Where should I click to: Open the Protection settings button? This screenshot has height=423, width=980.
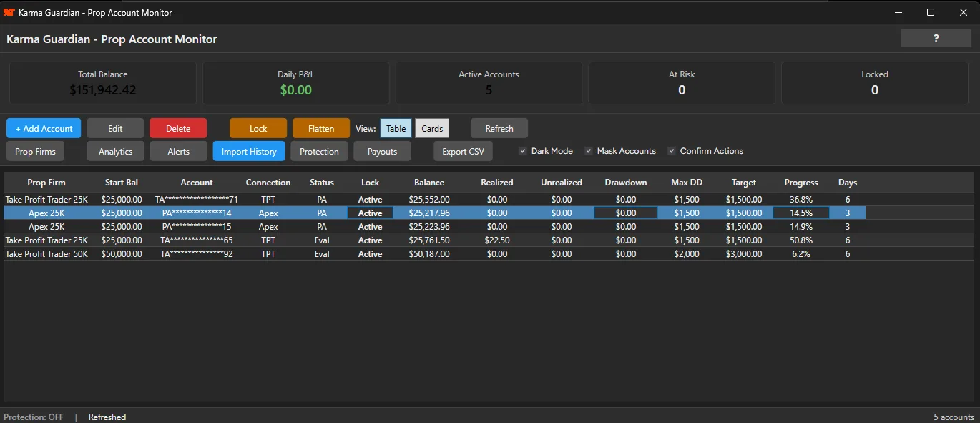pyautogui.click(x=319, y=151)
